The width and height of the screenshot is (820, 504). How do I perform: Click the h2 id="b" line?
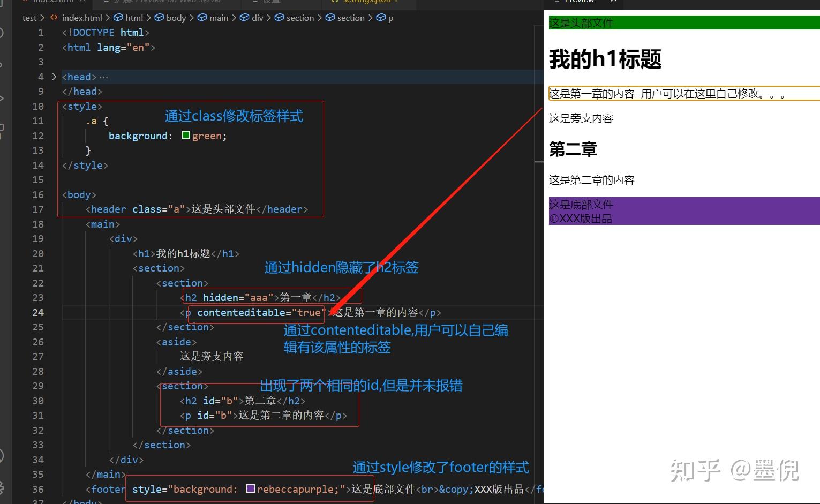[243, 401]
